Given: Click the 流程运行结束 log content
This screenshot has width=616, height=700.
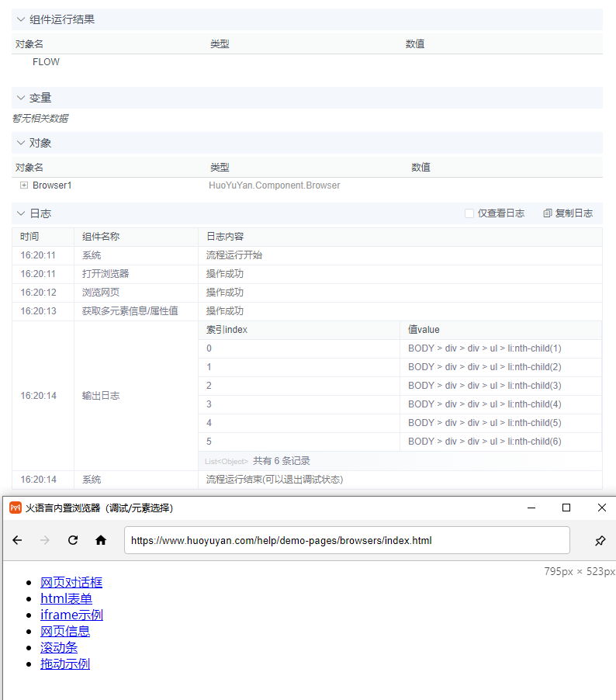Looking at the screenshot, I should (275, 480).
